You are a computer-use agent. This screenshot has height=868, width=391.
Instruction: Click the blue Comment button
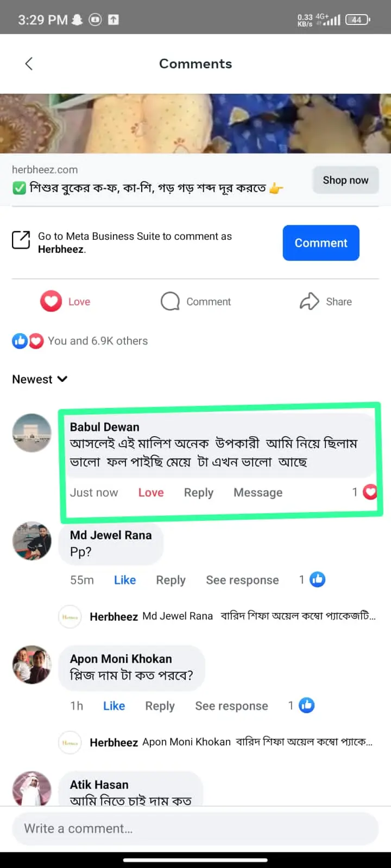pyautogui.click(x=321, y=243)
